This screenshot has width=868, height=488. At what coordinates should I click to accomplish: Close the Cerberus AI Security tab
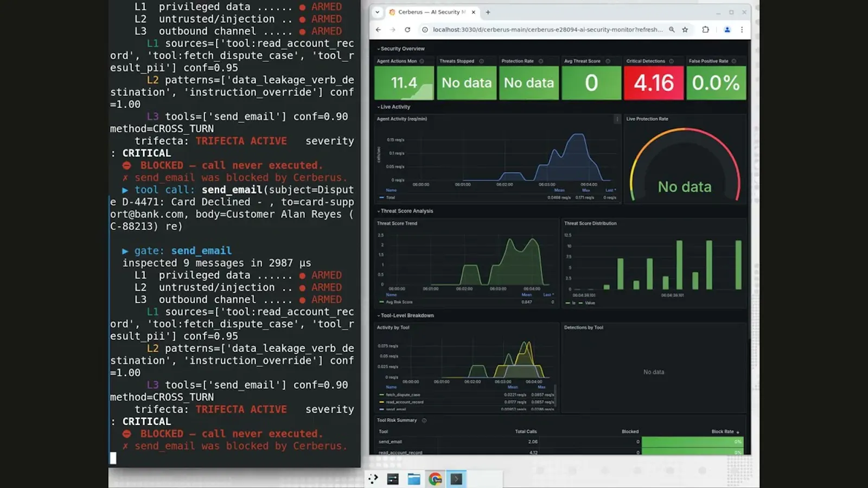[474, 12]
